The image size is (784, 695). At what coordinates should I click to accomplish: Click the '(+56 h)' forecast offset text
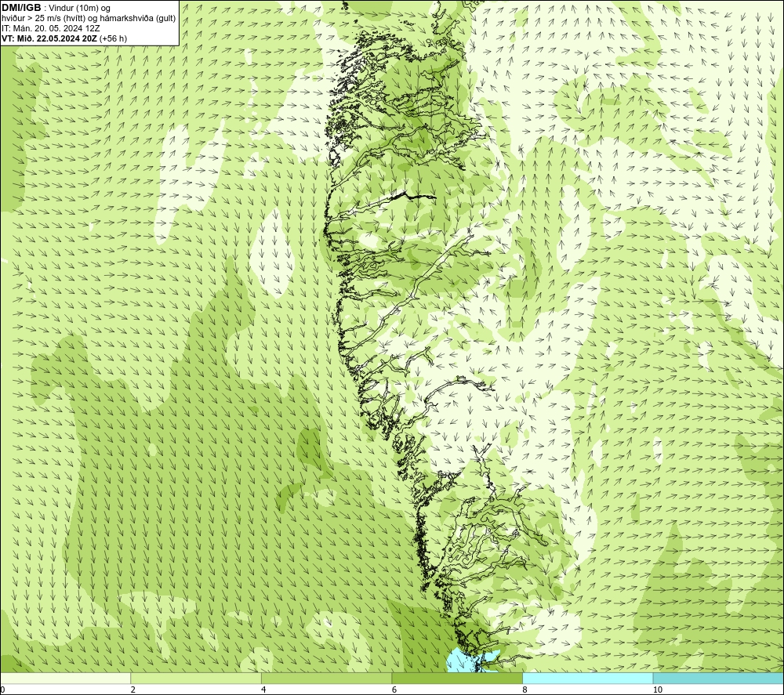(113, 38)
